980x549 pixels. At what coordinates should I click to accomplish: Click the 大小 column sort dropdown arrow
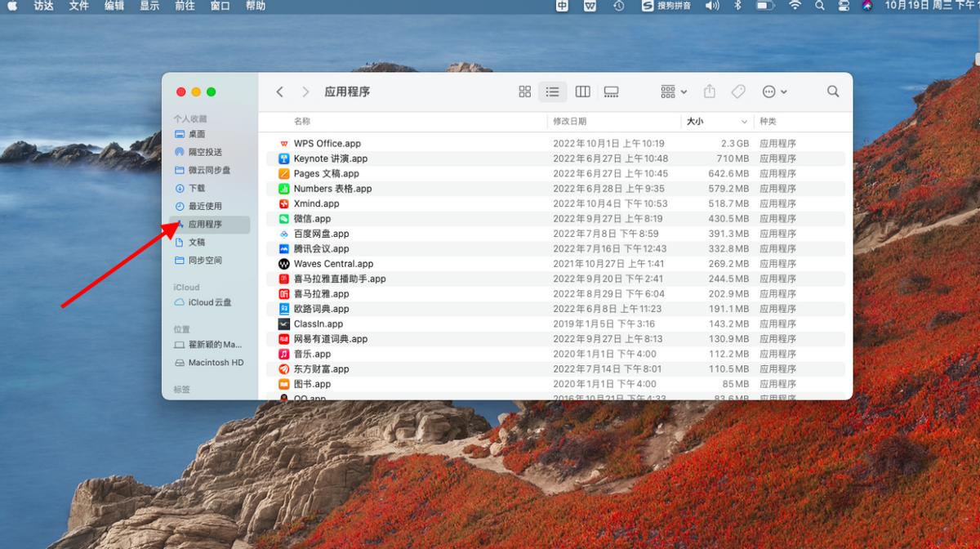pyautogui.click(x=744, y=121)
